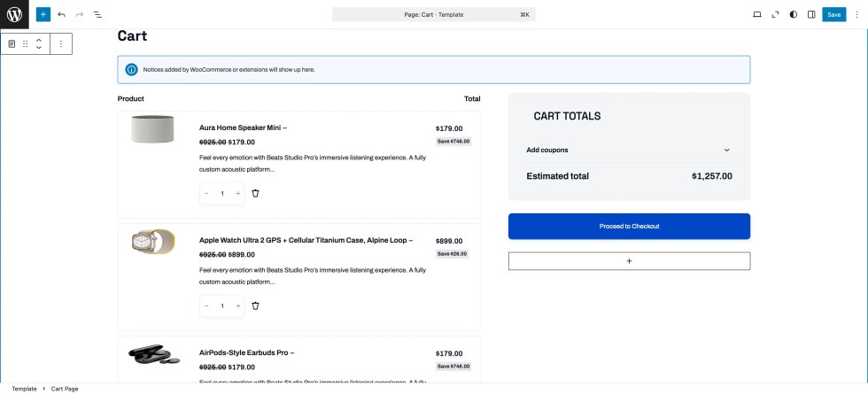The image size is (868, 394).
Task: Click the Proceed to Checkout button
Action: pos(629,227)
